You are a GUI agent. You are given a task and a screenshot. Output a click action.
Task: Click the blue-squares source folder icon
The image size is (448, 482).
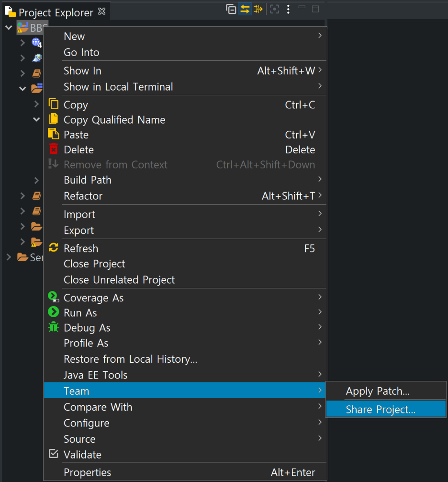click(x=37, y=88)
